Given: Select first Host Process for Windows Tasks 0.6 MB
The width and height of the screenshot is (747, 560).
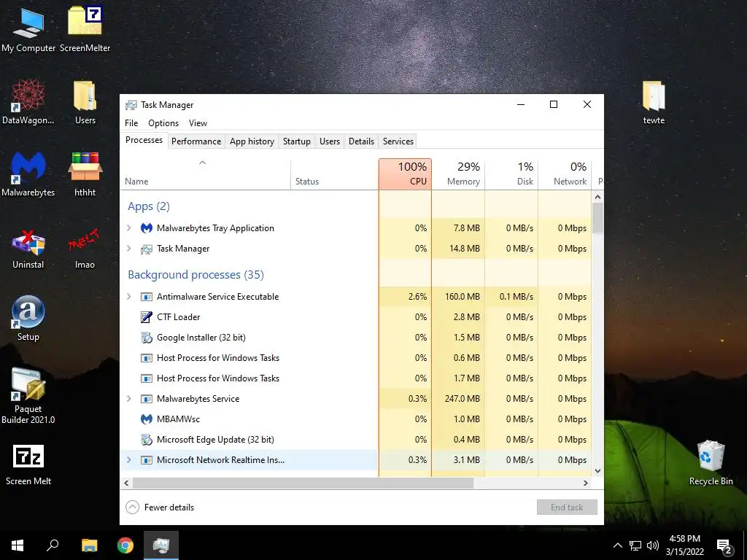Looking at the screenshot, I should [356, 358].
